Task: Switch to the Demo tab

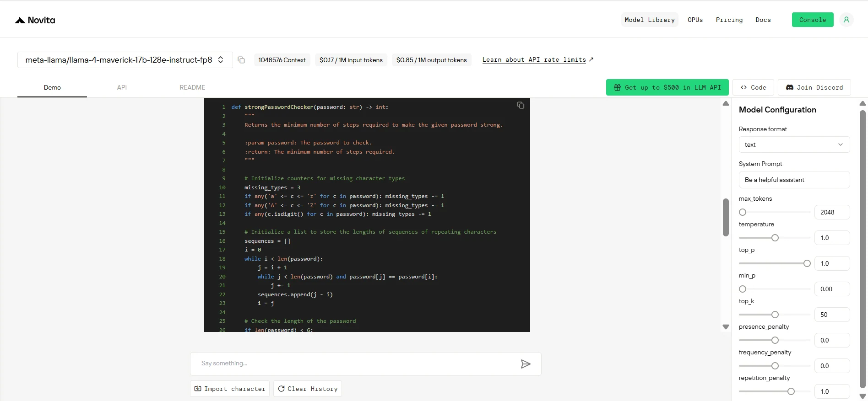Action: (x=52, y=87)
